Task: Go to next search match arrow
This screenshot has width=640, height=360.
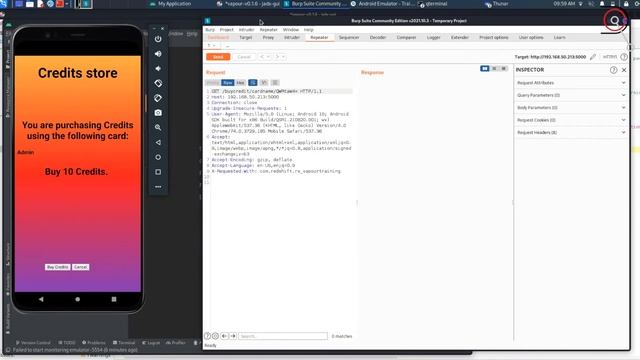Action: pos(233,336)
